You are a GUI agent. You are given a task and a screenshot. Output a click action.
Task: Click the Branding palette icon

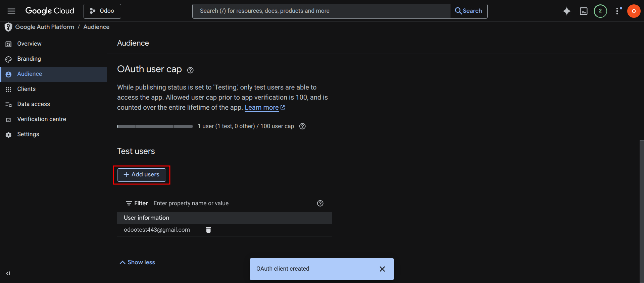(9, 59)
